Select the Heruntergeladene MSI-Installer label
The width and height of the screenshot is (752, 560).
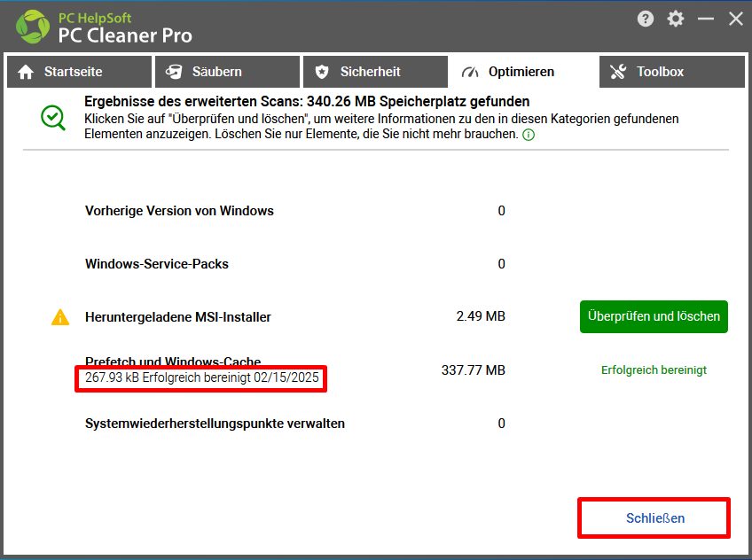pyautogui.click(x=178, y=317)
